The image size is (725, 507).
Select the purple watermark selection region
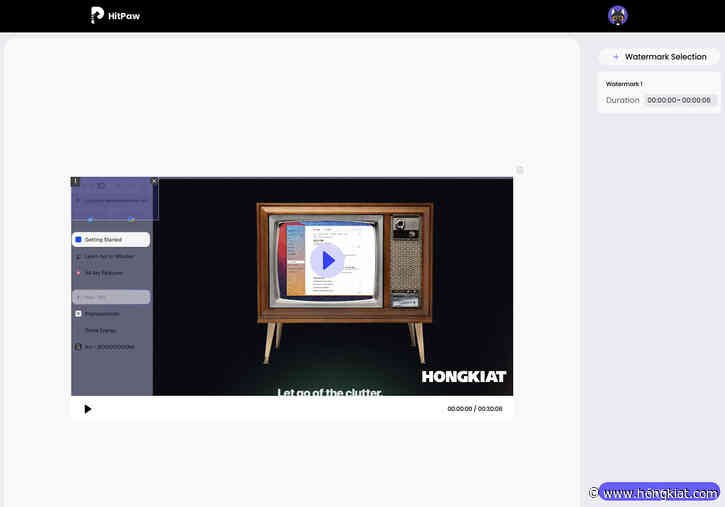click(x=115, y=199)
